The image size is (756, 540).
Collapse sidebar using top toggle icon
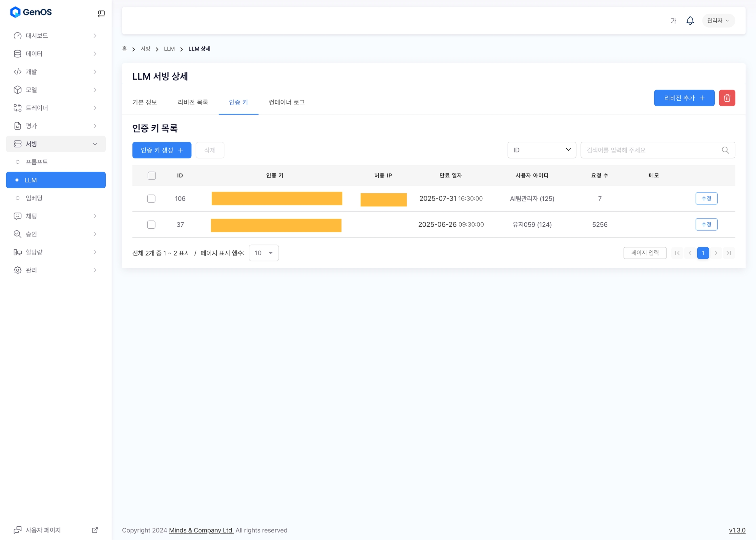click(x=101, y=13)
